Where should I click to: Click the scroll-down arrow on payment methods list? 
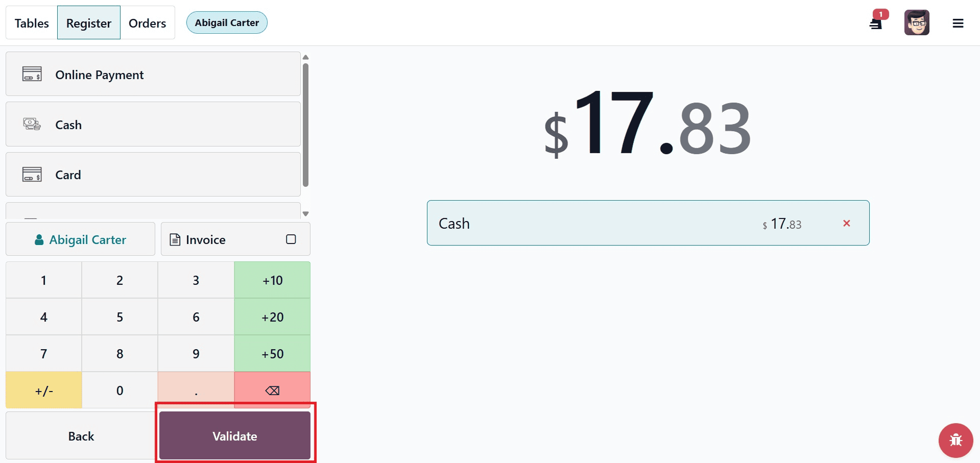coord(305,213)
